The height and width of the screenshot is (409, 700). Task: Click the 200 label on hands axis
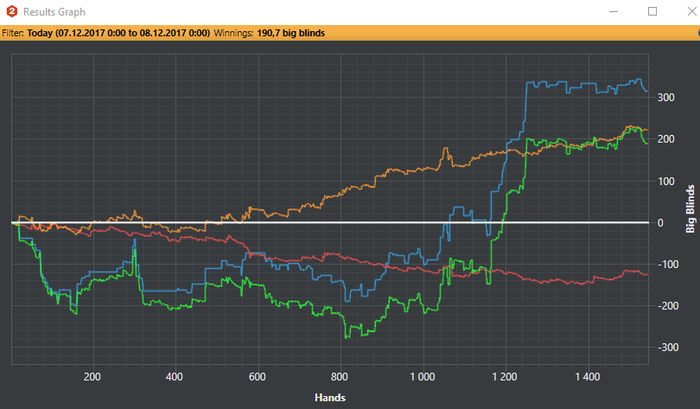92,377
